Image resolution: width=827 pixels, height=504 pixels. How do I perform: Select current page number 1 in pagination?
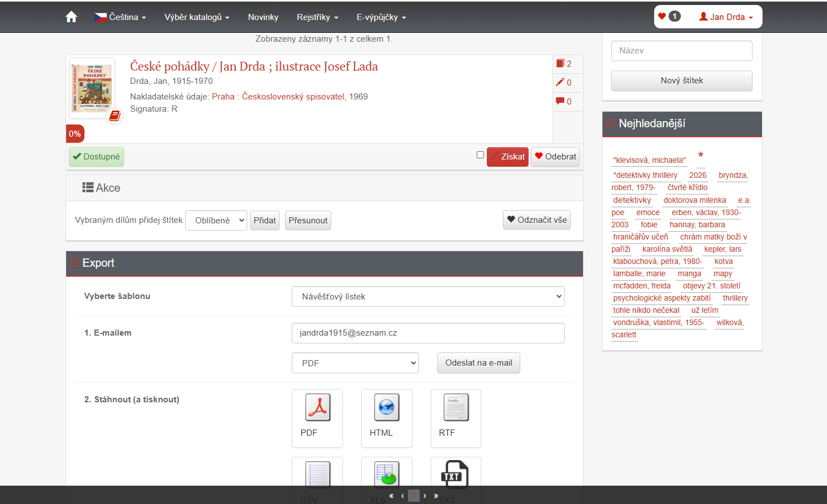tap(413, 496)
